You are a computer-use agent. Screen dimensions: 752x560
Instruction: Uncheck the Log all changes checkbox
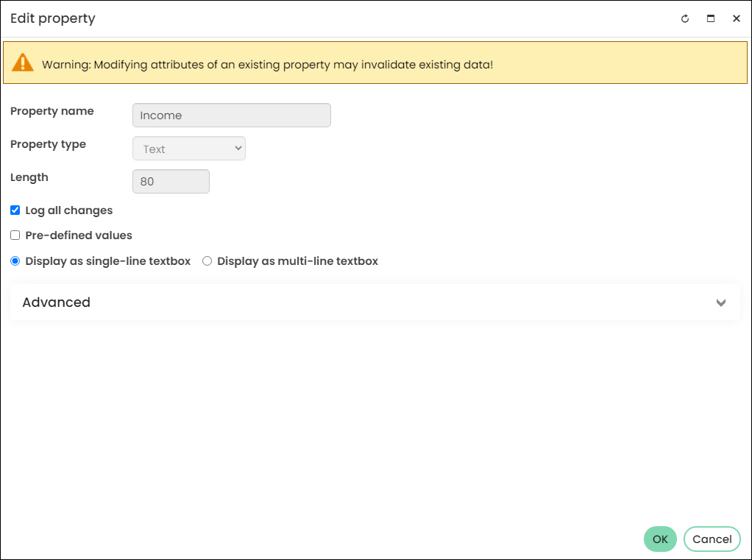tap(15, 210)
